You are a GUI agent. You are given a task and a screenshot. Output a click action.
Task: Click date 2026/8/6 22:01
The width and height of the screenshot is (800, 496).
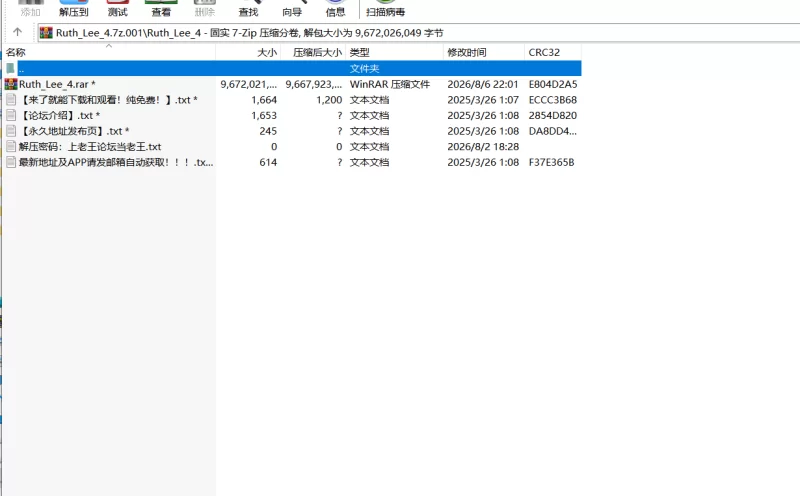tap(483, 84)
